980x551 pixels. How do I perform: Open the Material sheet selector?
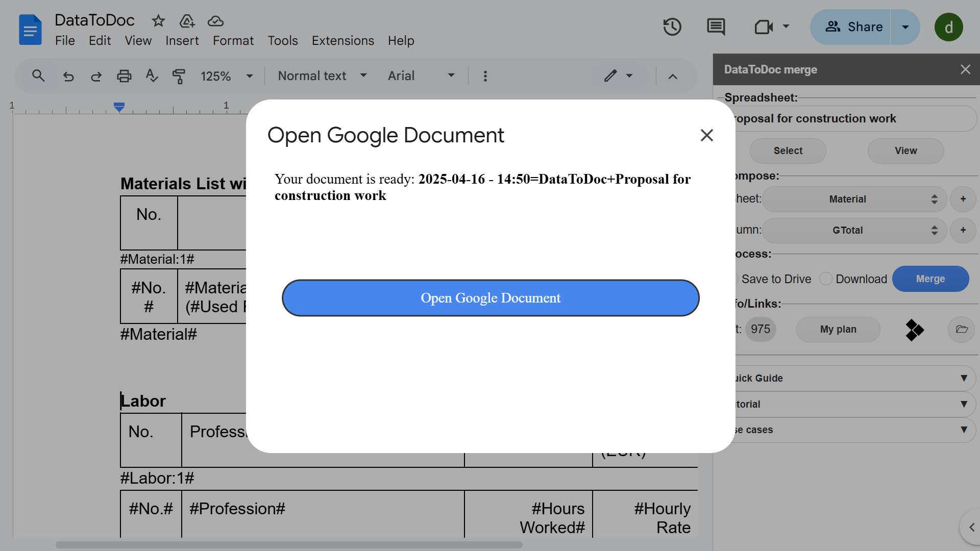tap(854, 199)
